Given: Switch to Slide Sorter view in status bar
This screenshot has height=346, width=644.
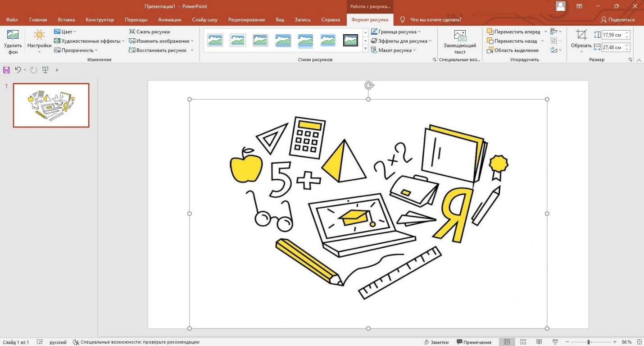Looking at the screenshot, I should tap(523, 342).
